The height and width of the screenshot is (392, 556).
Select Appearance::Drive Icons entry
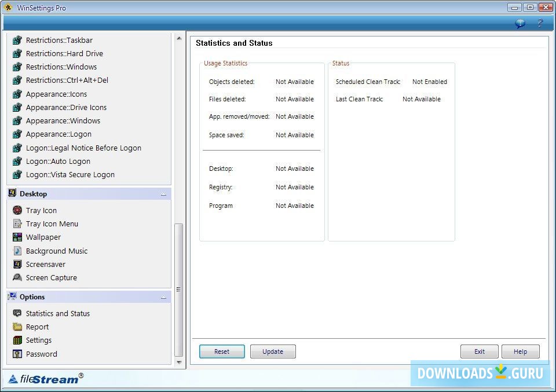(x=66, y=107)
